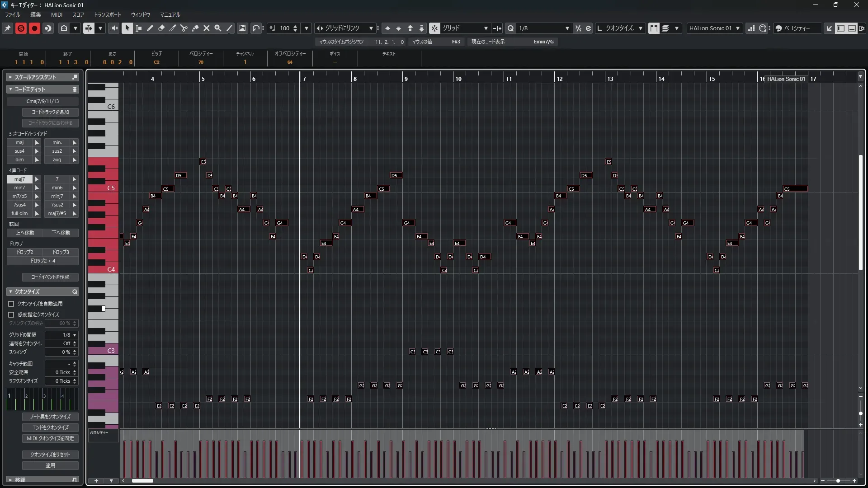Click コードイベントを作成 button
868x488 pixels.
50,277
